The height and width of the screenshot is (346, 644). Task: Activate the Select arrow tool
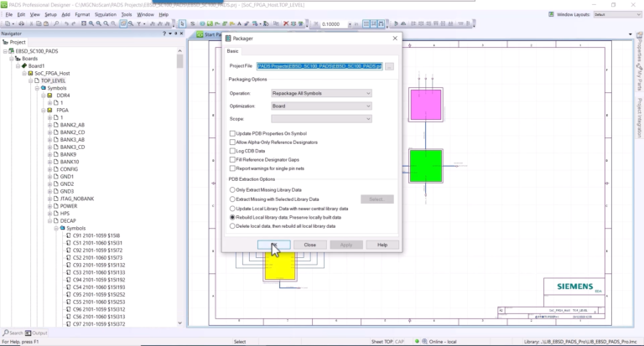click(x=182, y=23)
